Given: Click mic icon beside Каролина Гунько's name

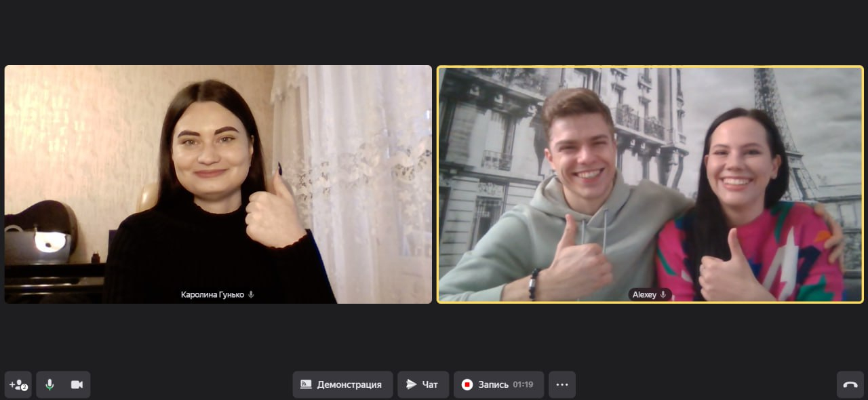Looking at the screenshot, I should coord(251,295).
